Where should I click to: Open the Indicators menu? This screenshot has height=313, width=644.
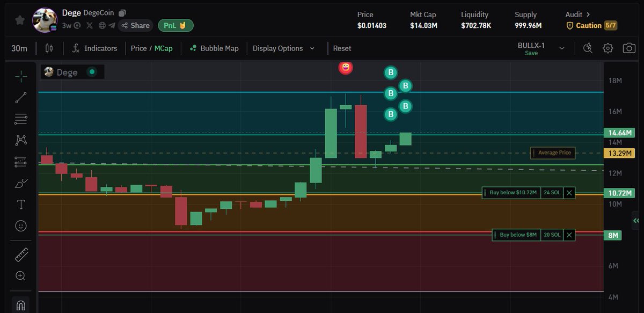(x=94, y=48)
